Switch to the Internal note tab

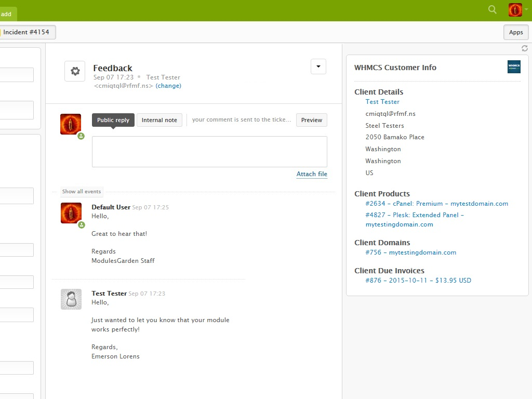point(159,120)
